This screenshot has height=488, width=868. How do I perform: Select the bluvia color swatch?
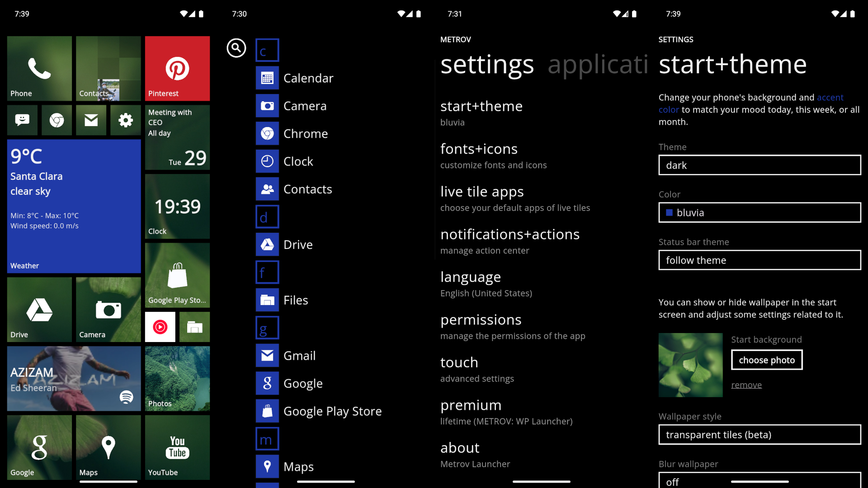759,212
